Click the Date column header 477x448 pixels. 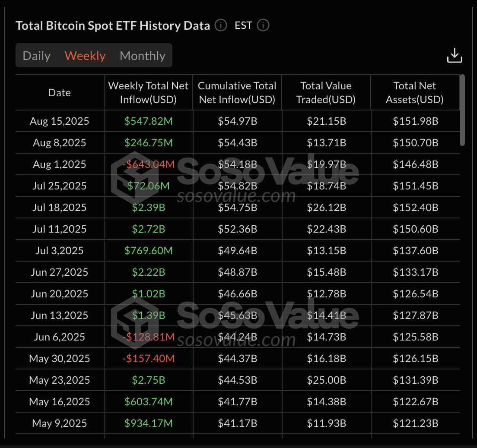(x=59, y=92)
